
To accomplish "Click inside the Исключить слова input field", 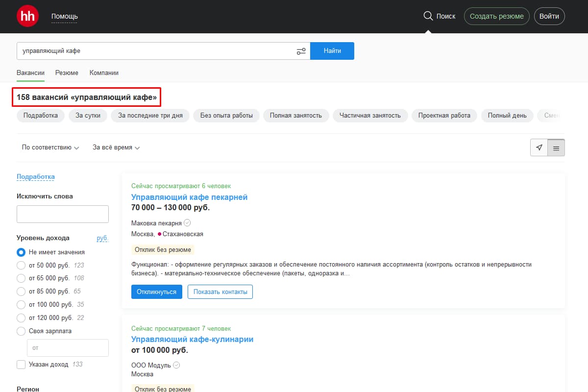I will 62,214.
